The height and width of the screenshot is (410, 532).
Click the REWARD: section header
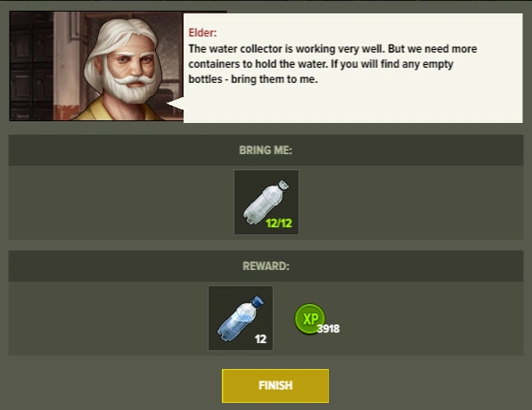click(266, 266)
